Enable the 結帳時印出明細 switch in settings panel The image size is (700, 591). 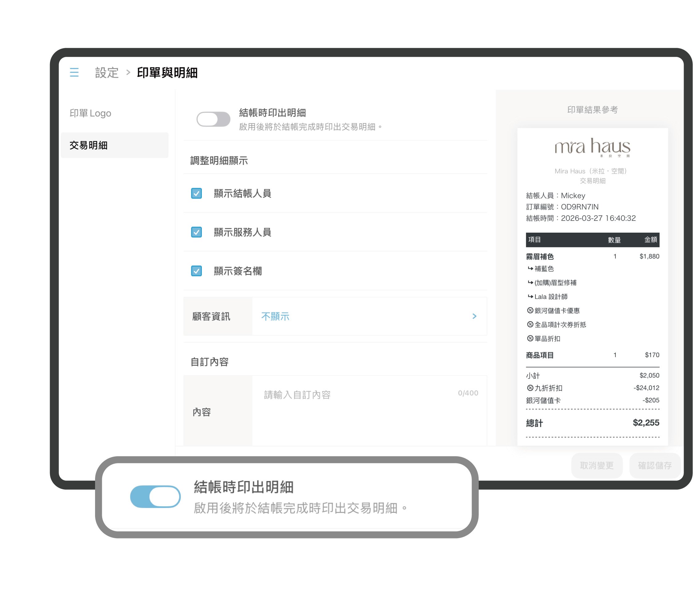[x=213, y=119]
